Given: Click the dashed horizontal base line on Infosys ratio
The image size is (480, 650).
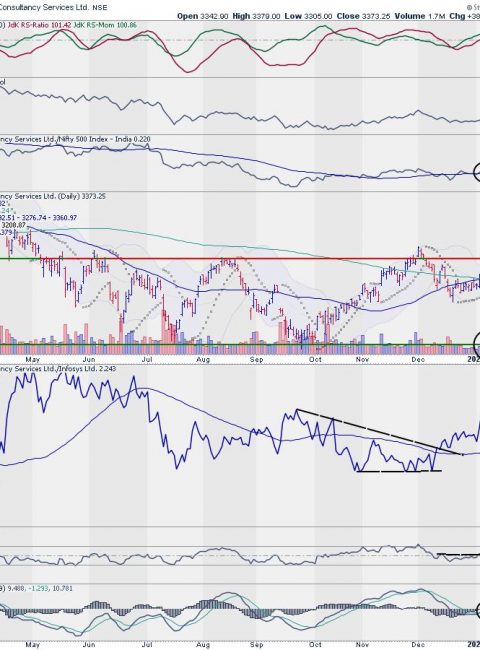Looking at the screenshot, I should point(399,471).
